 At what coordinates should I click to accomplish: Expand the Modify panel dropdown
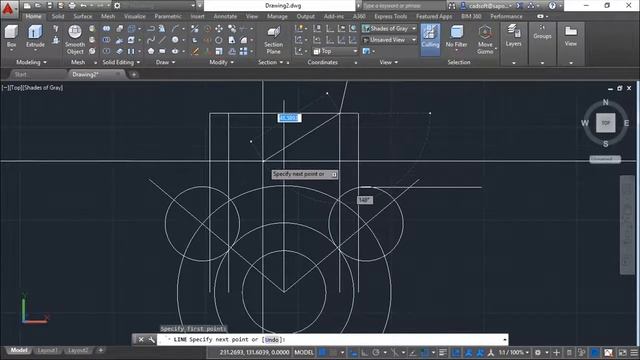click(x=222, y=62)
